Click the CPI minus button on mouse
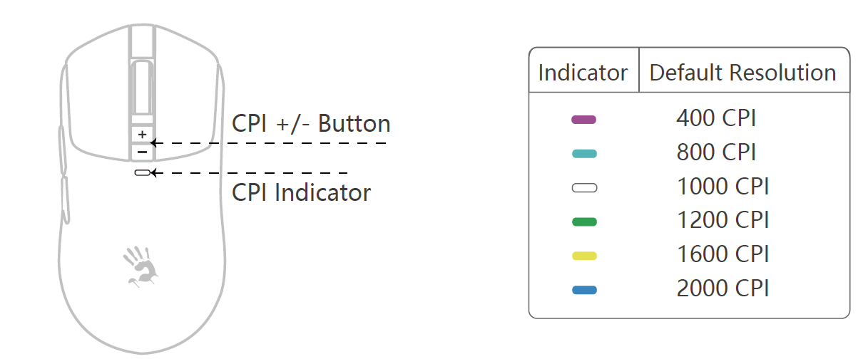 (142, 152)
